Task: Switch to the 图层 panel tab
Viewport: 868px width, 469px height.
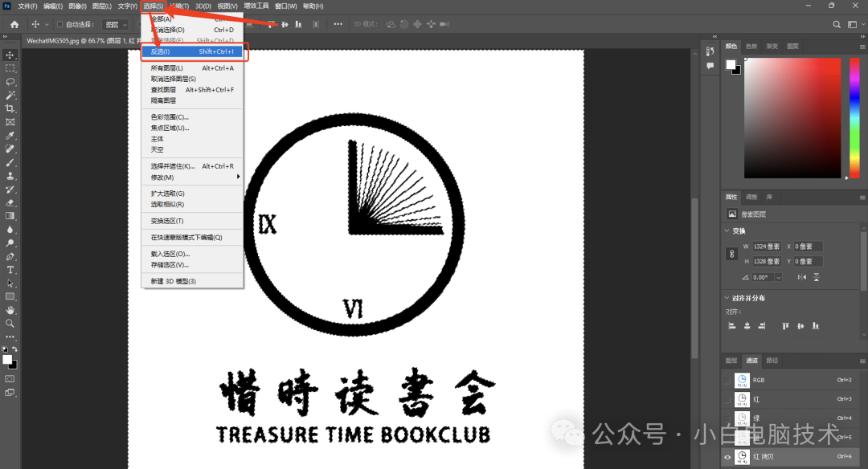Action: point(731,361)
